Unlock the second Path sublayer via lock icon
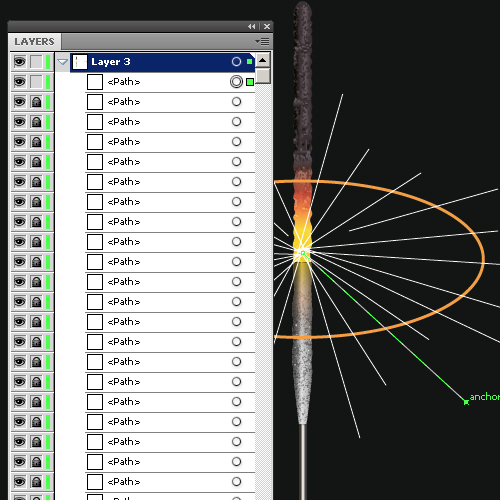 36,102
